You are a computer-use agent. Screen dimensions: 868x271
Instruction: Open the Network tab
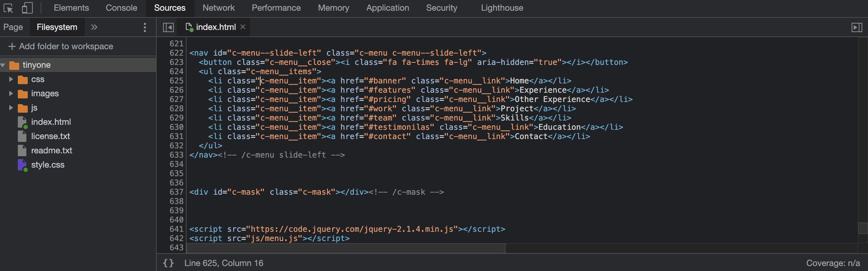point(219,8)
